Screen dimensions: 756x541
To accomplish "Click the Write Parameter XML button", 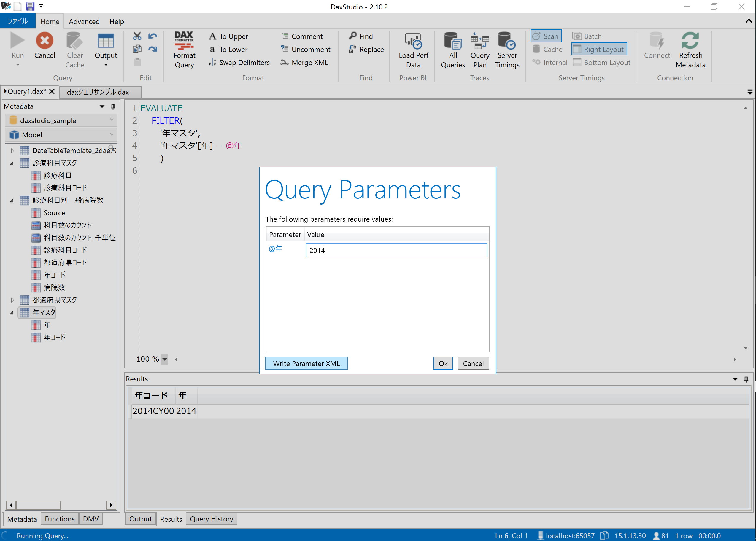I will tap(306, 363).
